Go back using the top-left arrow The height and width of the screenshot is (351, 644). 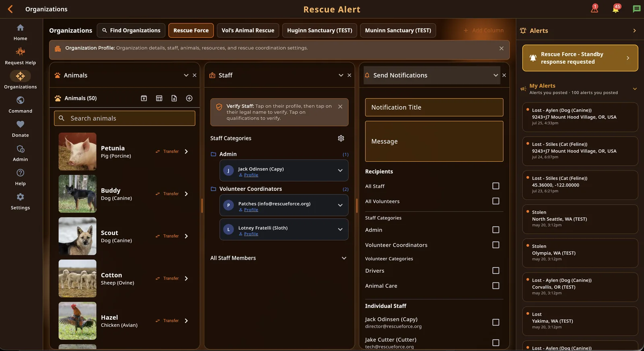click(x=10, y=9)
